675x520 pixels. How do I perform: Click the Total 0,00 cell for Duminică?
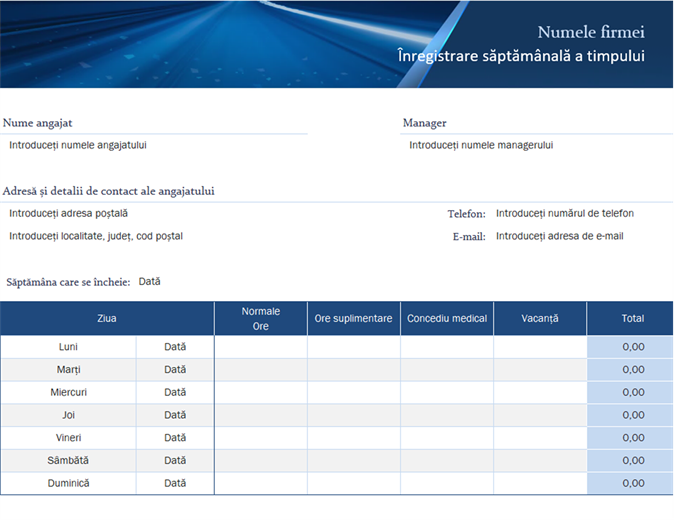[630, 483]
